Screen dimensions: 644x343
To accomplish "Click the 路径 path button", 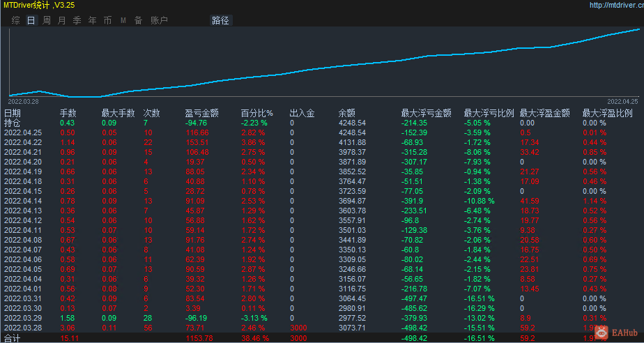I will point(220,20).
